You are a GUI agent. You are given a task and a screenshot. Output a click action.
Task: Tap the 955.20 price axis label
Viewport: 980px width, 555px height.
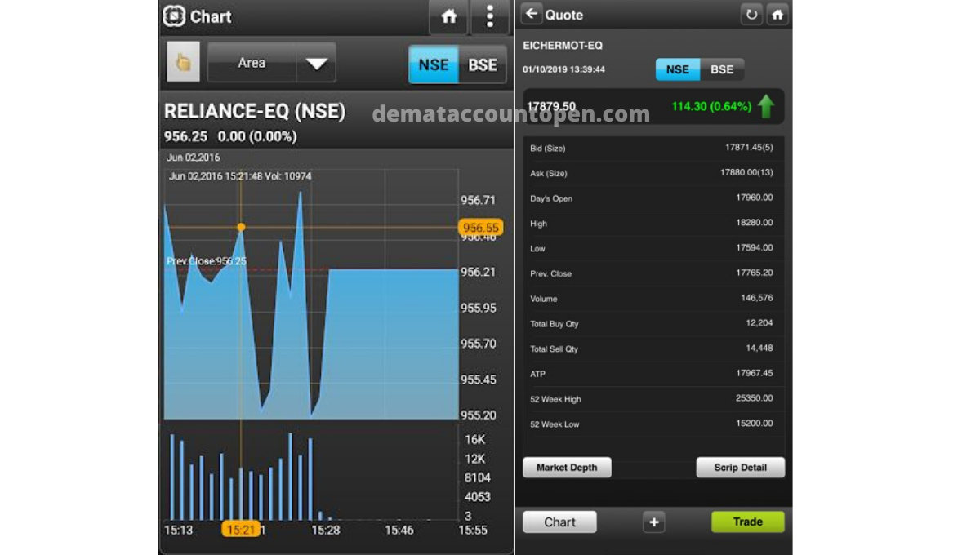[x=479, y=415]
